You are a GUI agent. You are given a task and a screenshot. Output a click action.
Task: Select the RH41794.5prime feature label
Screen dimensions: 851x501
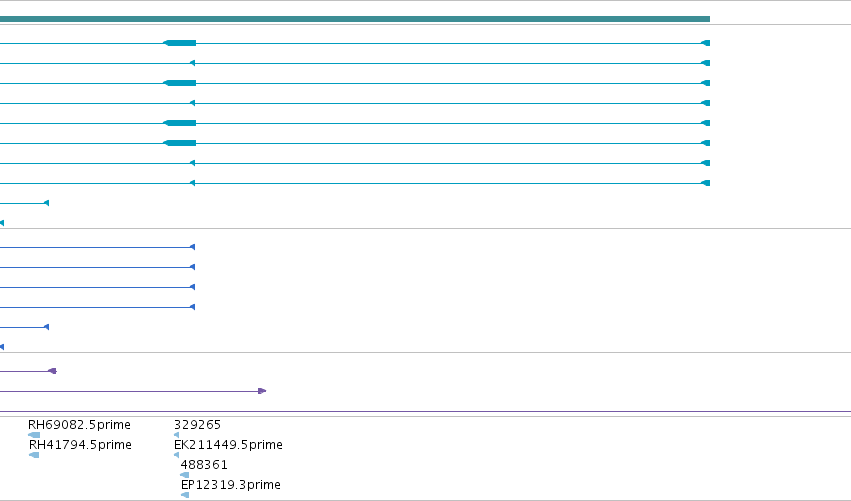80,445
